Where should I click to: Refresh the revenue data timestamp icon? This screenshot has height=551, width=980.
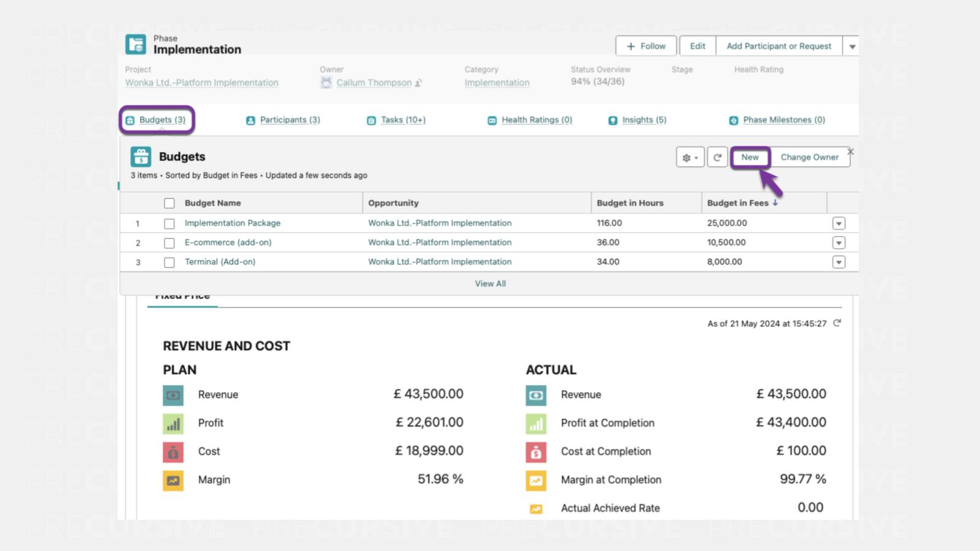coord(837,323)
